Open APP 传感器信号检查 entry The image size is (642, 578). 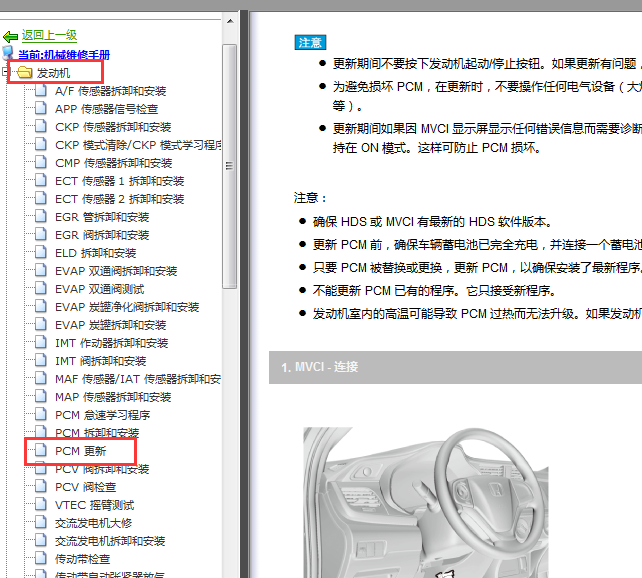click(106, 109)
